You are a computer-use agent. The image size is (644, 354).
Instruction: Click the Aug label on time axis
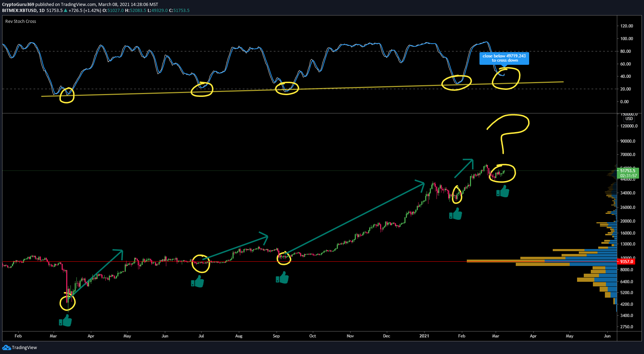(239, 336)
